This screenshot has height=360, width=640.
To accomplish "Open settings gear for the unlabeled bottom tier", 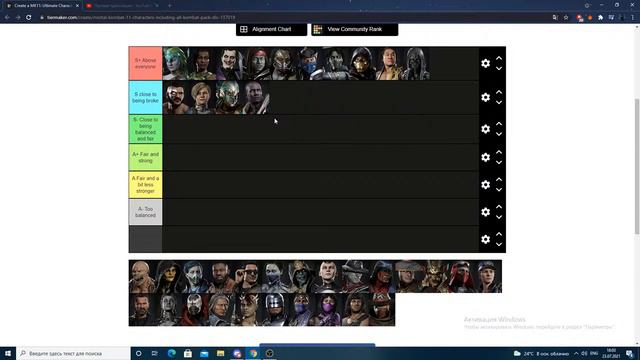I will click(x=485, y=239).
